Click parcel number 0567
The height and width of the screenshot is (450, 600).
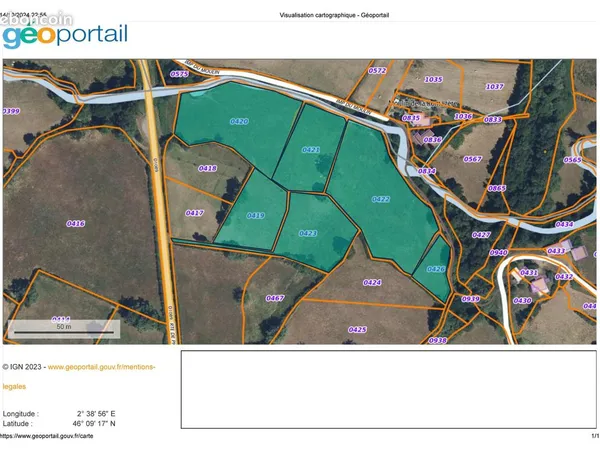click(x=473, y=159)
